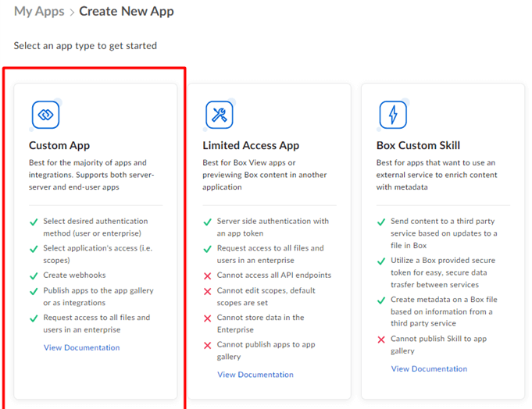Click checkmark beside Create metadata on a Box file

(x=381, y=301)
